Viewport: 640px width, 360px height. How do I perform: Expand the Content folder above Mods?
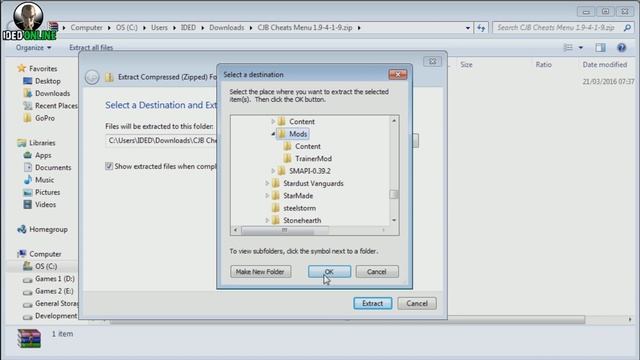[x=273, y=122]
